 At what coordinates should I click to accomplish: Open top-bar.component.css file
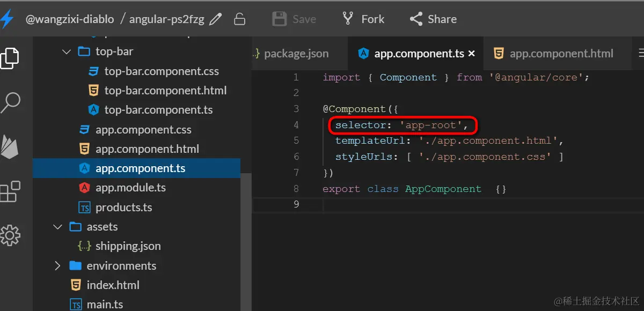[162, 71]
